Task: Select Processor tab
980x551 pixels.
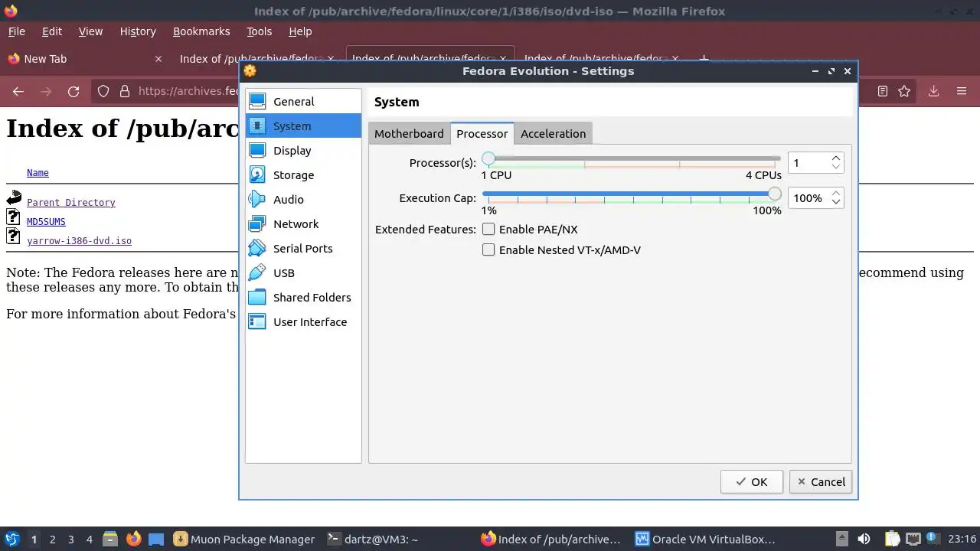Action: click(482, 133)
